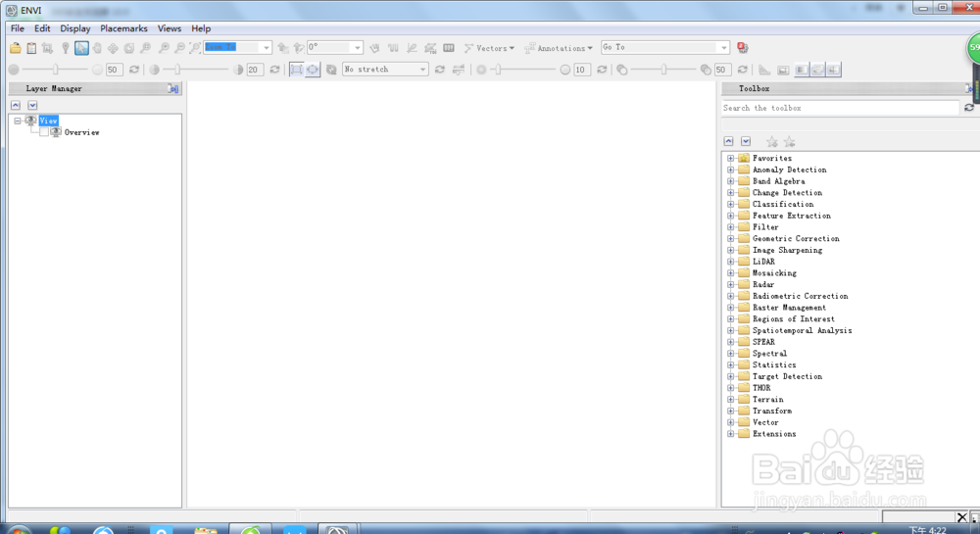Select the Fly four-arrow tool
This screenshot has width=980, height=534.
(x=113, y=48)
